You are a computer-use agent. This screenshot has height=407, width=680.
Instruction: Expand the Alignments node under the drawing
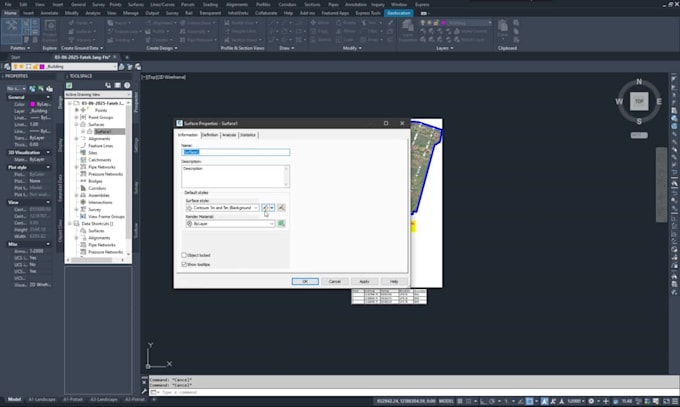[76, 139]
